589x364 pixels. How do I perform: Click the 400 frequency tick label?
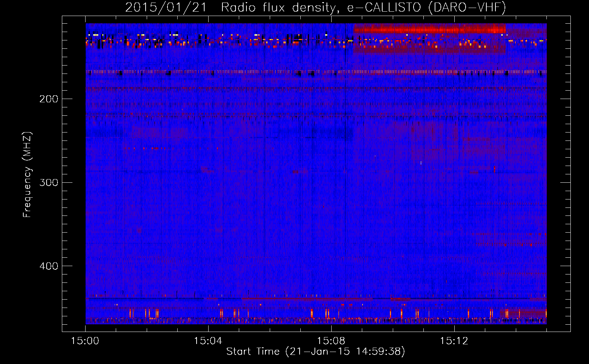pos(49,266)
